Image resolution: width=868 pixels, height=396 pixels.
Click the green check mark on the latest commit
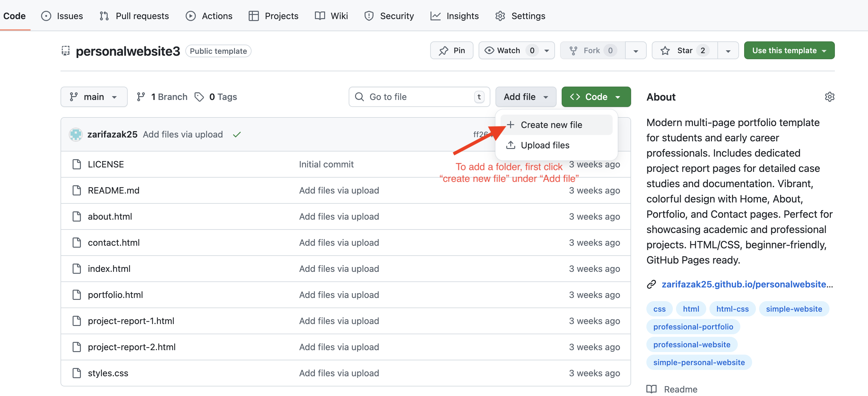click(237, 134)
